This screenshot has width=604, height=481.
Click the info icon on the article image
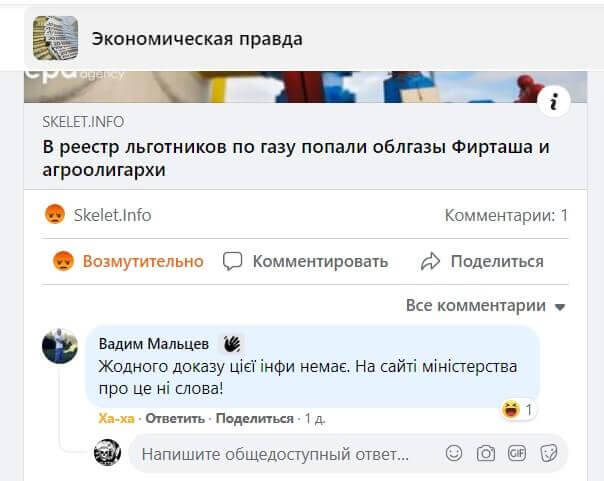click(555, 101)
